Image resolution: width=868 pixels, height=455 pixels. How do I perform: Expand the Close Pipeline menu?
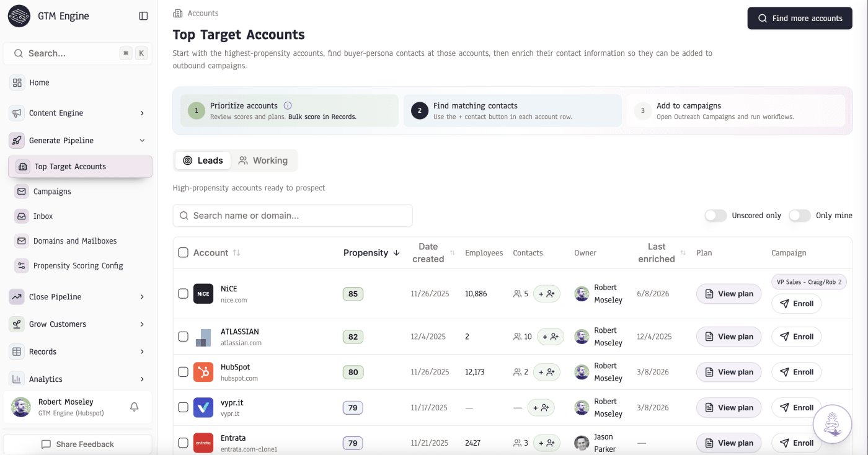point(77,297)
